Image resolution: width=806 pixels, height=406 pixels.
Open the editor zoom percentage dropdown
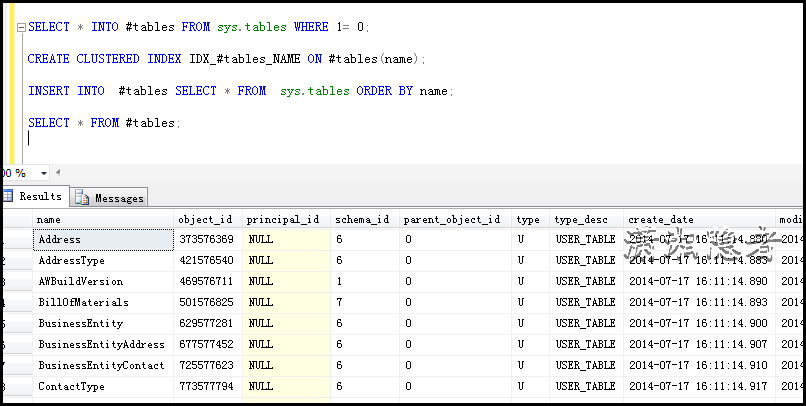[x=36, y=172]
